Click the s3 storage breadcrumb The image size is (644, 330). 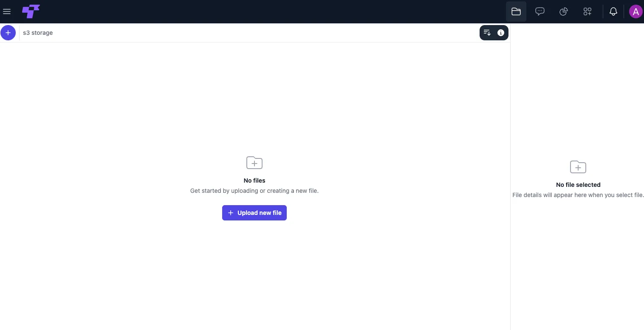coord(38,33)
